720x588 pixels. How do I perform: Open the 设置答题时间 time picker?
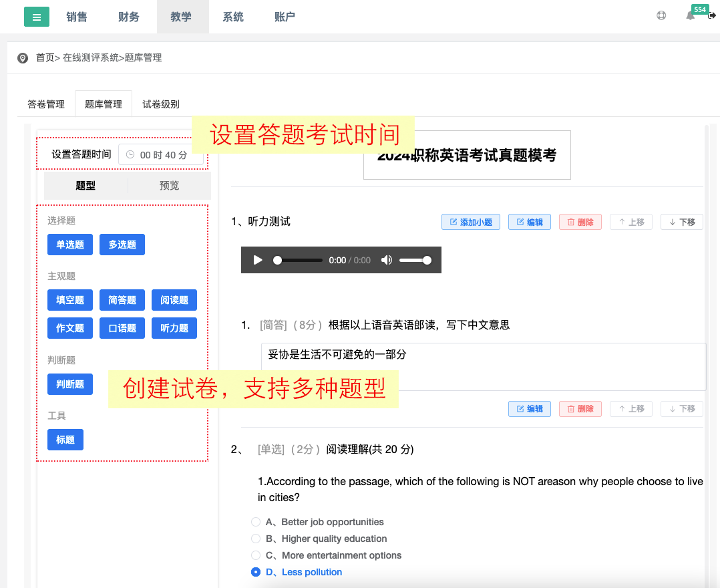161,155
